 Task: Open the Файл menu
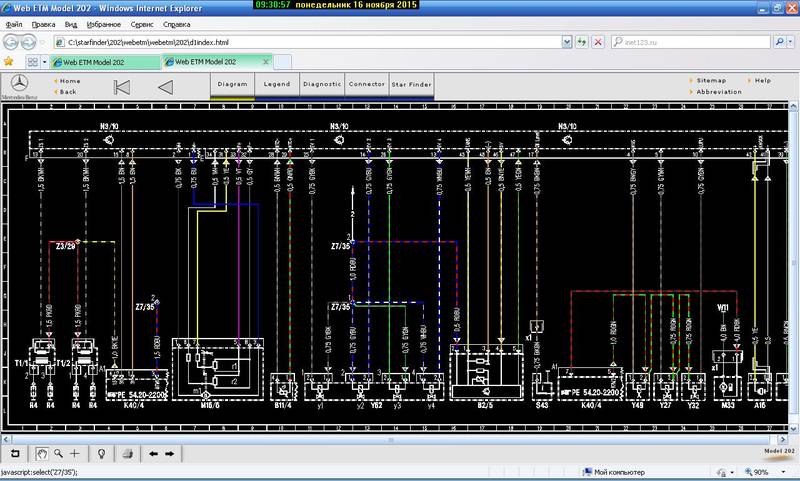pyautogui.click(x=13, y=24)
